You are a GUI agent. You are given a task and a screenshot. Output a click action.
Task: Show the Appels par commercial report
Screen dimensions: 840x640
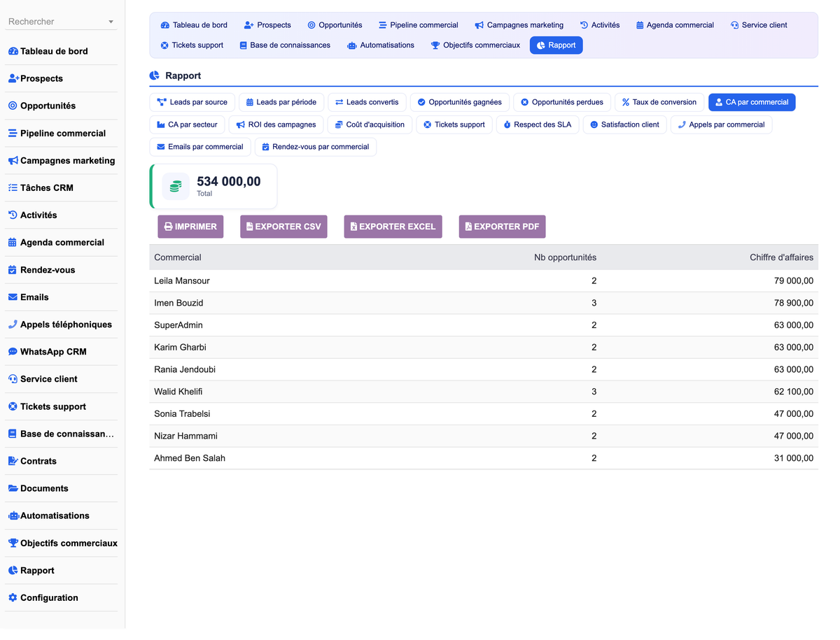click(x=721, y=125)
